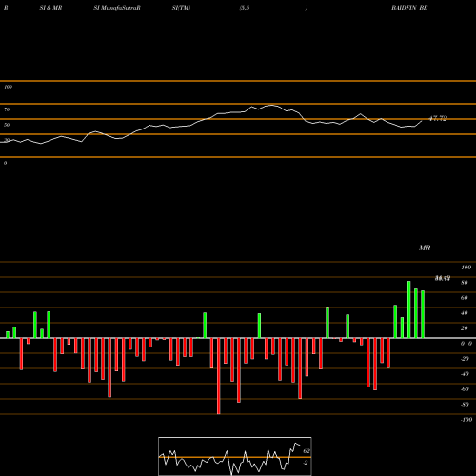Click the 80 label on MR axis
476x476 pixels.
click(465, 283)
